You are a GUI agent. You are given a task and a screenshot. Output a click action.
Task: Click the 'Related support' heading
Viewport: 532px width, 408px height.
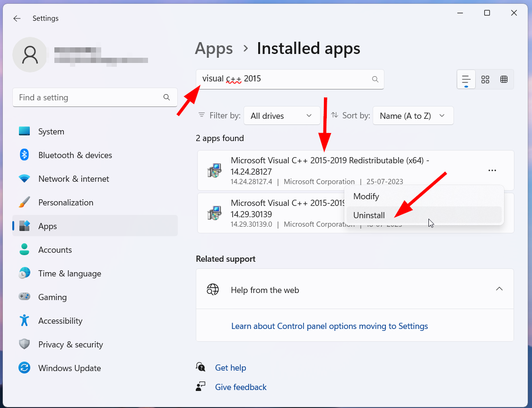(226, 259)
